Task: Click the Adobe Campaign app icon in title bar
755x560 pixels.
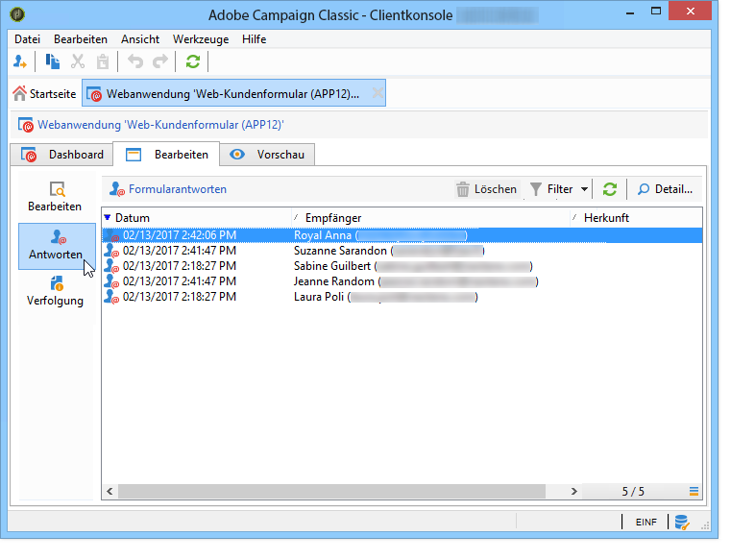Action: point(17,14)
